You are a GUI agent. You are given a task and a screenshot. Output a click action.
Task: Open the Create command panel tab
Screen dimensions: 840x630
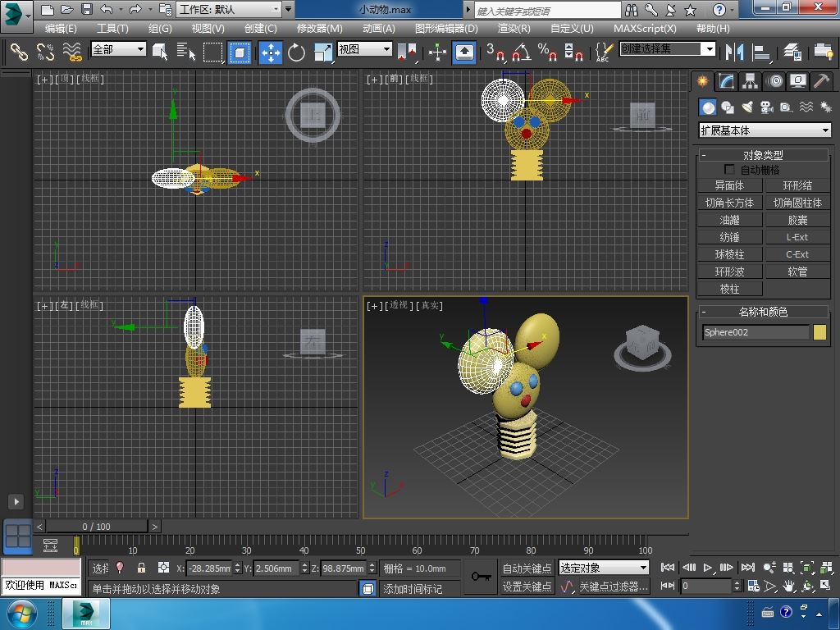point(702,81)
